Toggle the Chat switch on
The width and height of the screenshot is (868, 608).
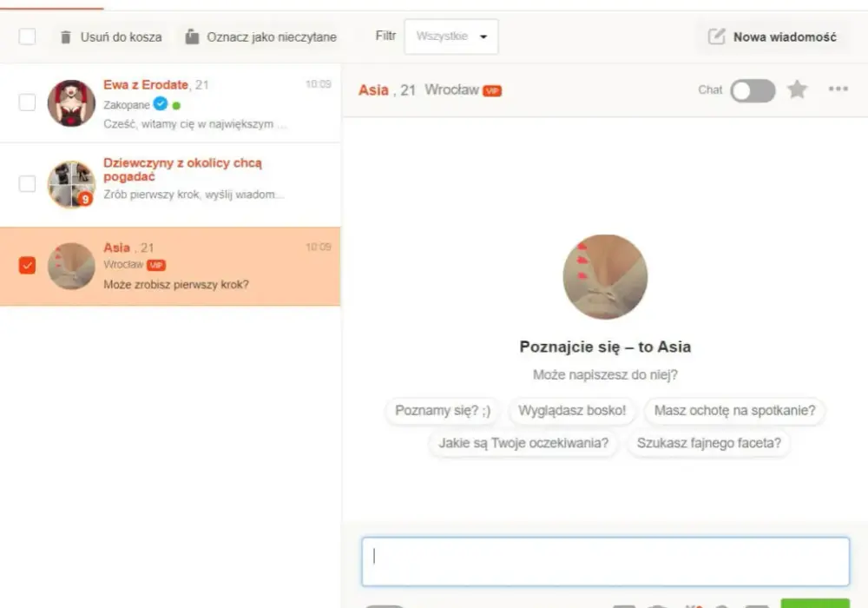(x=753, y=90)
